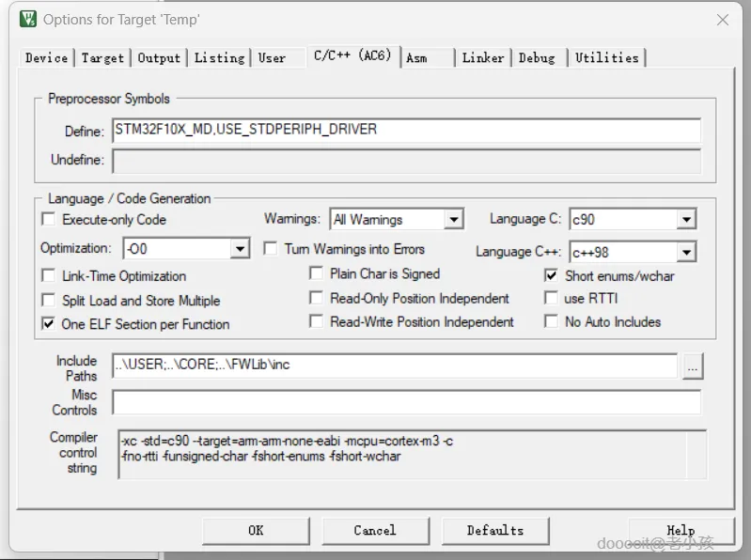
Task: Enable Execute-only Code checkbox
Action: (x=48, y=219)
